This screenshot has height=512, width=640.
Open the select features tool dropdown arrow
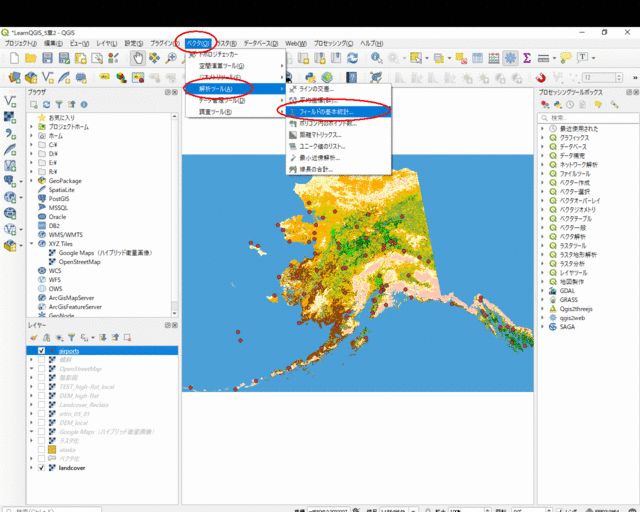pos(427,58)
